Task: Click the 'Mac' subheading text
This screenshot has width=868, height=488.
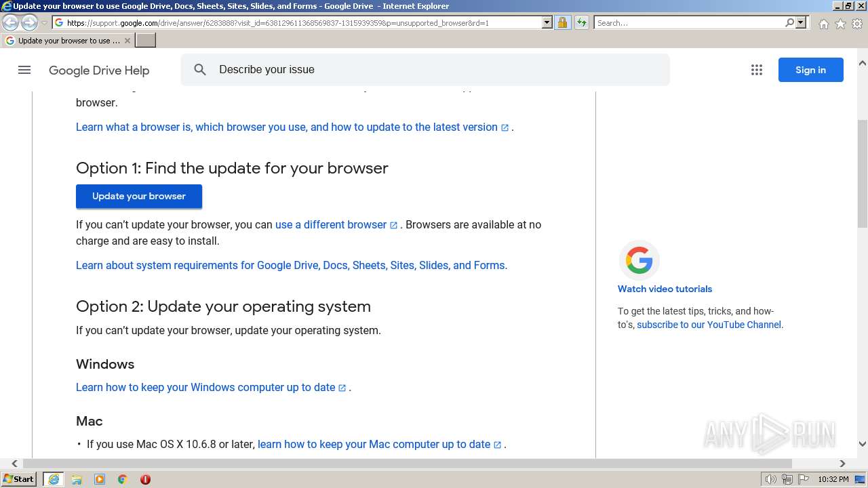Action: pos(90,421)
